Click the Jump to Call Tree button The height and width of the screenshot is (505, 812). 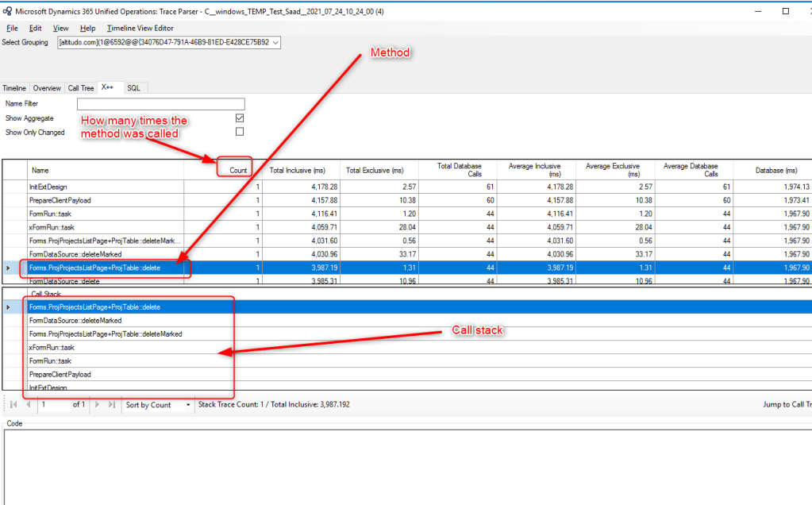pos(786,405)
